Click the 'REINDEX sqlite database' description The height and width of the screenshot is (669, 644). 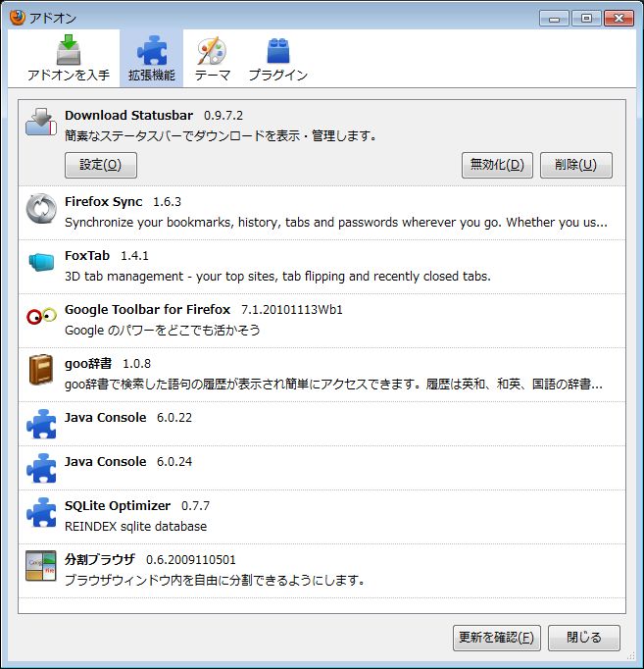pos(135,527)
